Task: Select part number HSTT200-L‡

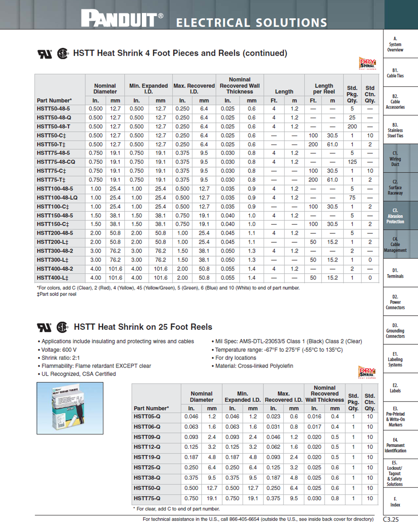Action: click(52, 242)
